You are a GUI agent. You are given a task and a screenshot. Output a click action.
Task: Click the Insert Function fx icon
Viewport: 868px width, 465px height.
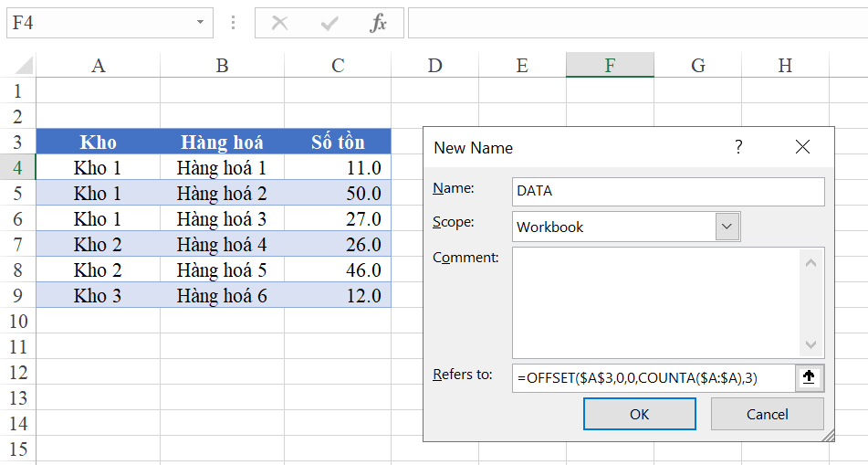(379, 23)
